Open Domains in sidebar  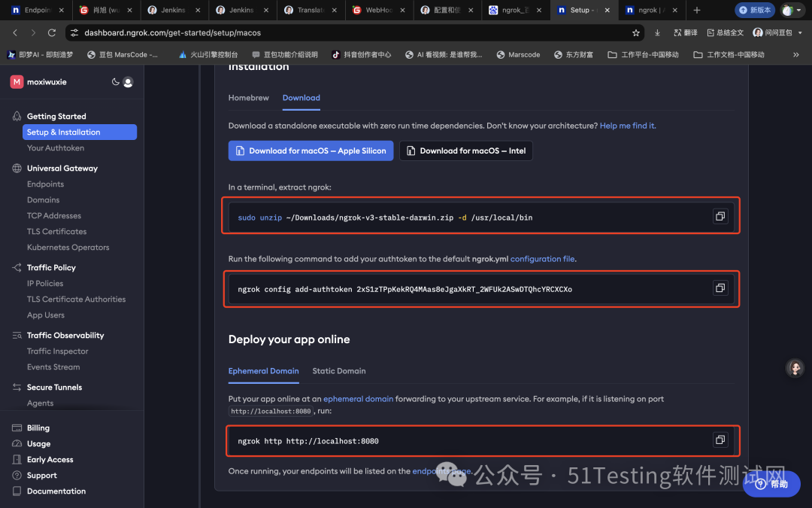tap(43, 199)
